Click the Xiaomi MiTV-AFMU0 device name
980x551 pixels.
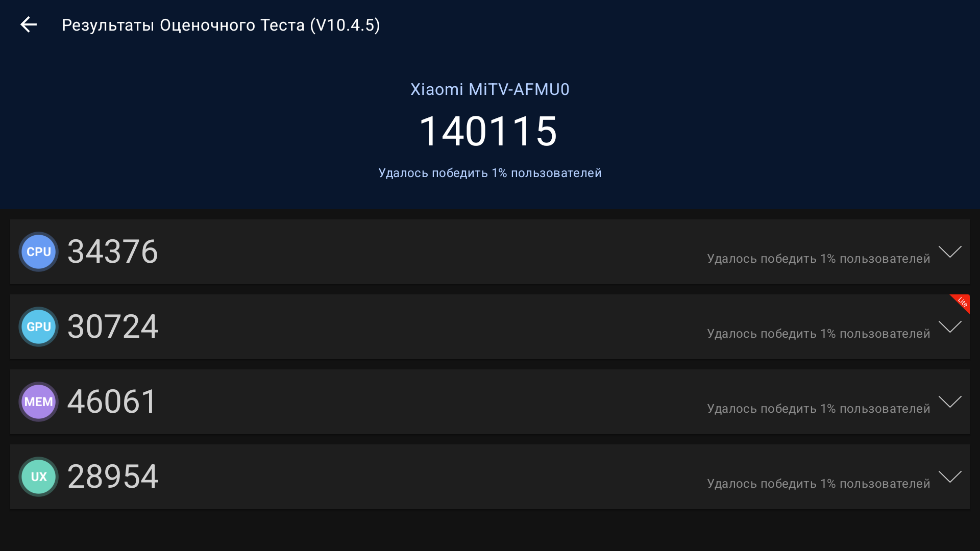point(490,89)
